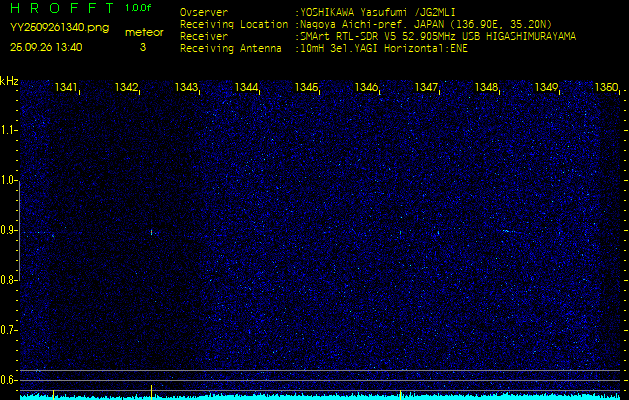The image size is (629, 400).
Task: Select the 1.0 kHz axis label
Action: (x=9, y=180)
